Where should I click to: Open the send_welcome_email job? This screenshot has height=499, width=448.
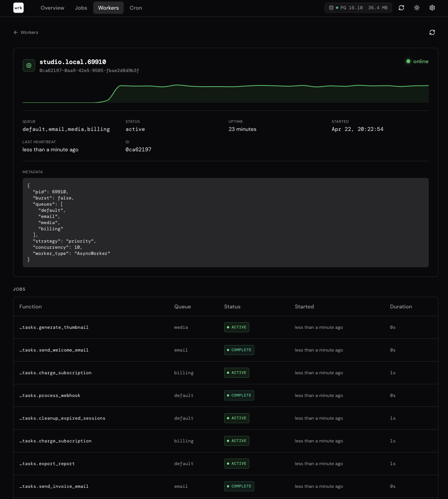[54, 350]
